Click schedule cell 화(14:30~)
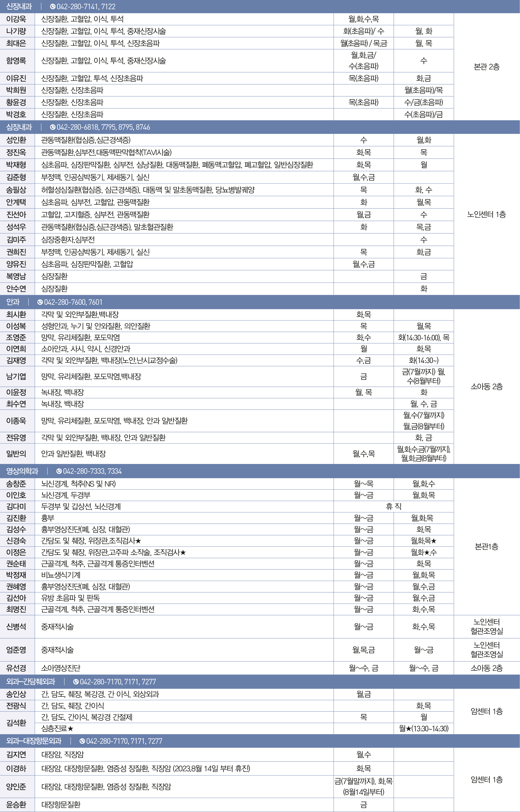Viewport: 520px width, 812px height. [x=424, y=360]
